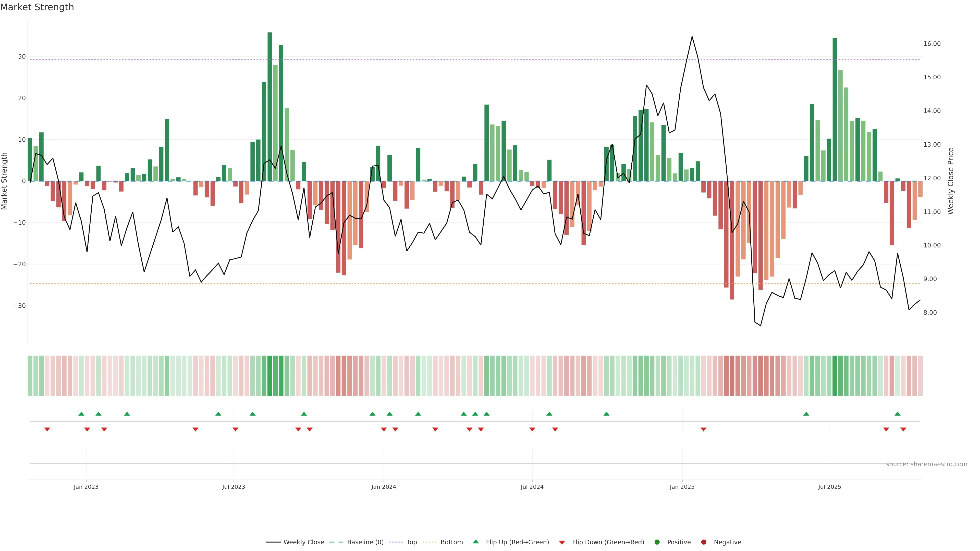Viewport: 980px width, 551px height.
Task: Click the Weekly Close Price axis title
Action: [x=951, y=181]
